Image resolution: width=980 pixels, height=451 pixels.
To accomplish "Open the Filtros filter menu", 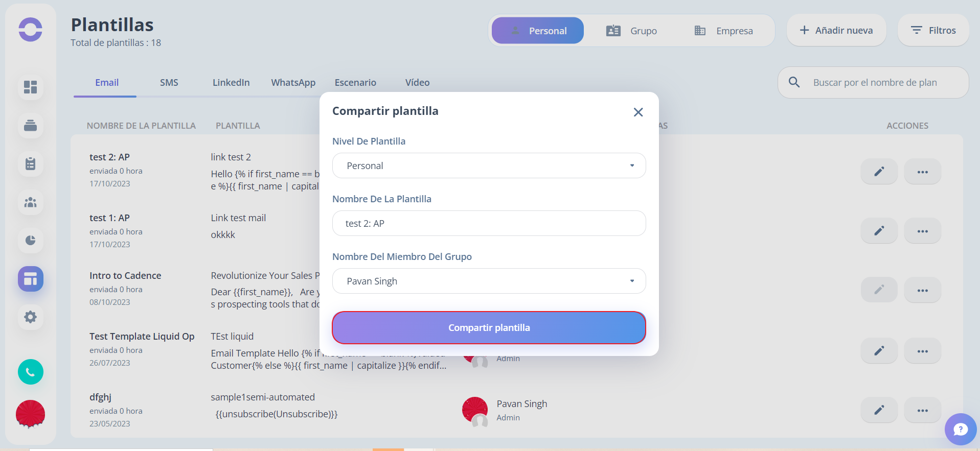I will click(933, 30).
